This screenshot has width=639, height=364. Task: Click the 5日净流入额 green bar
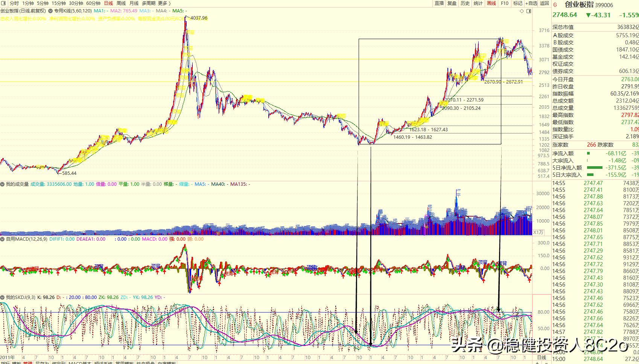595,168
